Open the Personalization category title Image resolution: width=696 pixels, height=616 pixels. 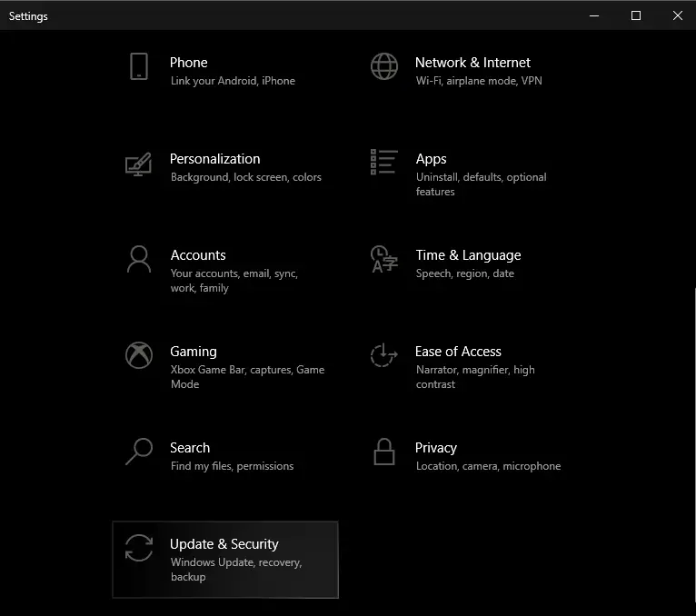coord(214,159)
